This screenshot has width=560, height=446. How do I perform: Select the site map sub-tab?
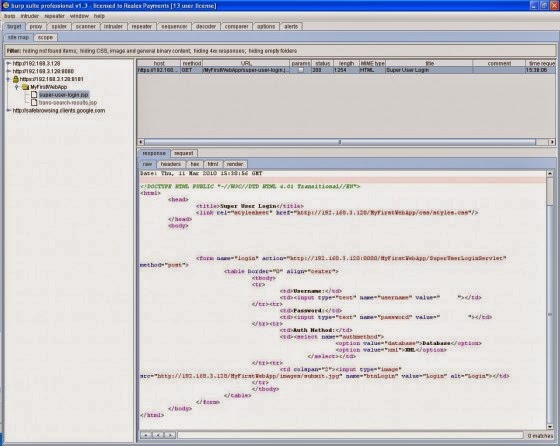(18, 37)
